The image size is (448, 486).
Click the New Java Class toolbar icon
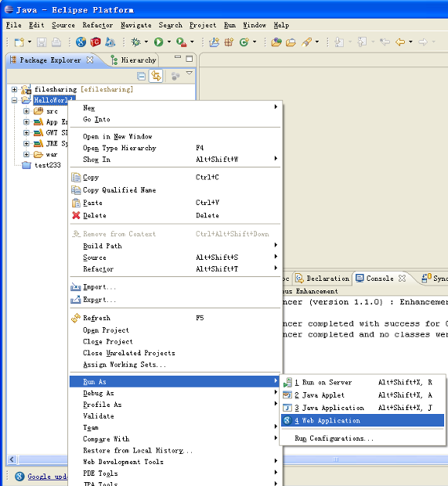click(244, 41)
